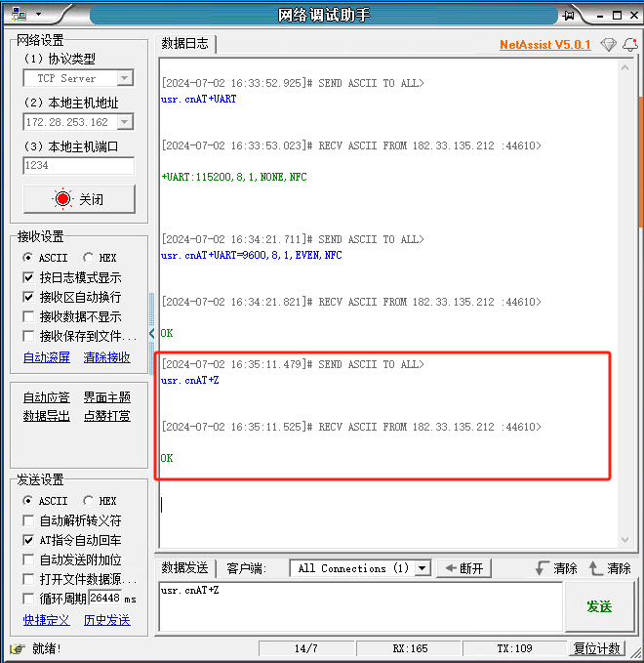The height and width of the screenshot is (663, 644).
Task: Open the notification bell icon
Action: 630,44
